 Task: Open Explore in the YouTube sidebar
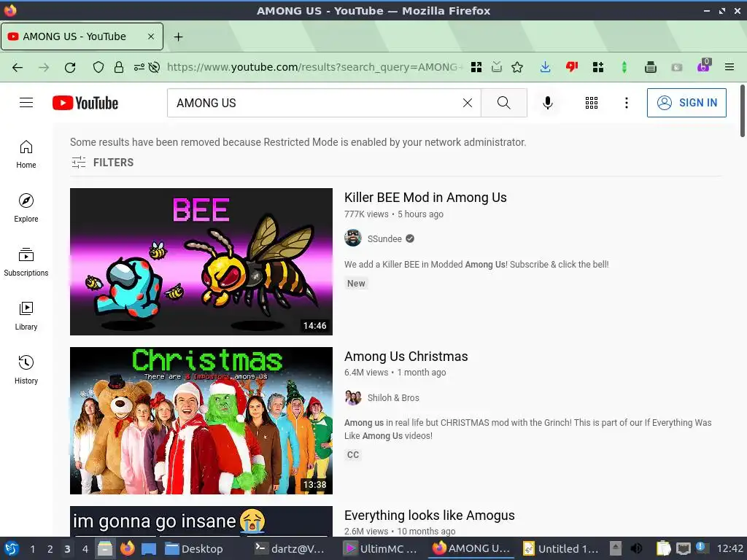(x=26, y=208)
